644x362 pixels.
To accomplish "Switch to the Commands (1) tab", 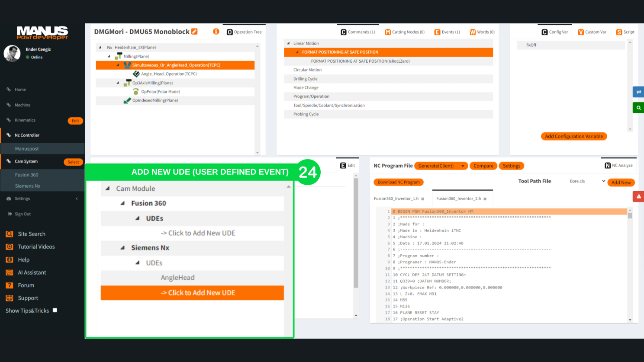I will (x=357, y=32).
